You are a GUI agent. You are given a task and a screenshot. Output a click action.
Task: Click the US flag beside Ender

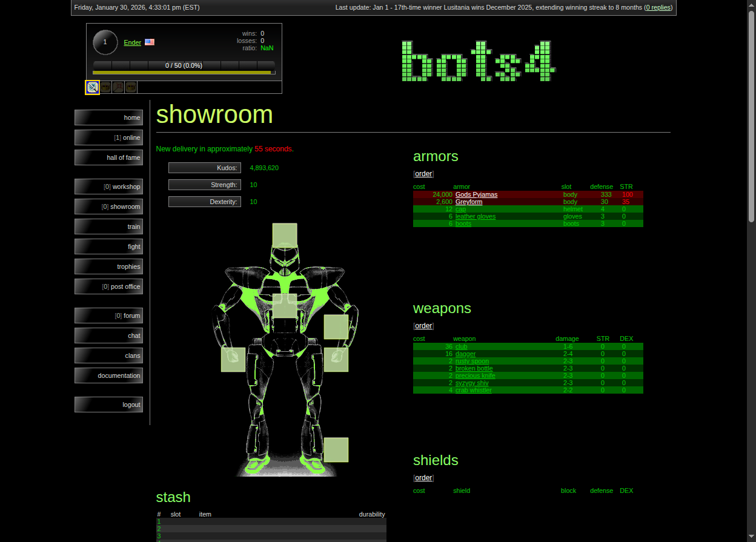(149, 42)
